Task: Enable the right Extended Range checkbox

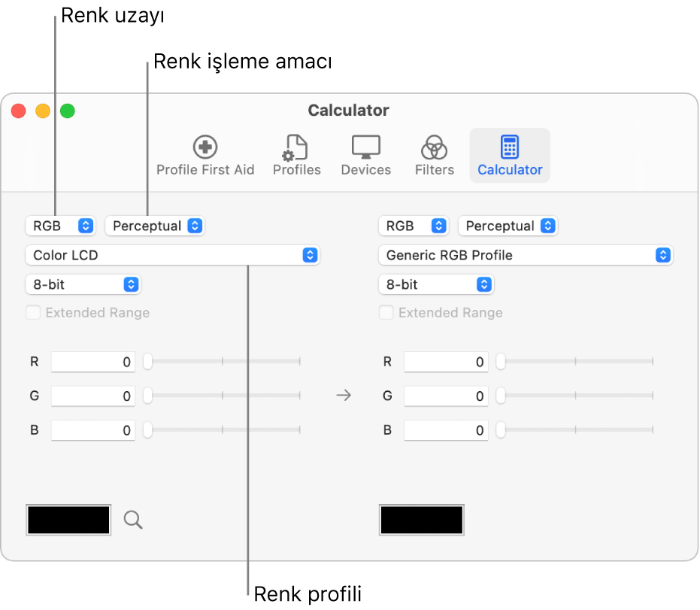Action: [x=386, y=313]
